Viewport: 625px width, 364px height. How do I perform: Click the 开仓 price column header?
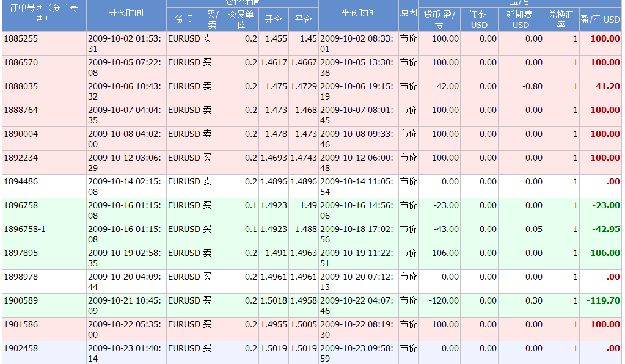click(x=274, y=20)
